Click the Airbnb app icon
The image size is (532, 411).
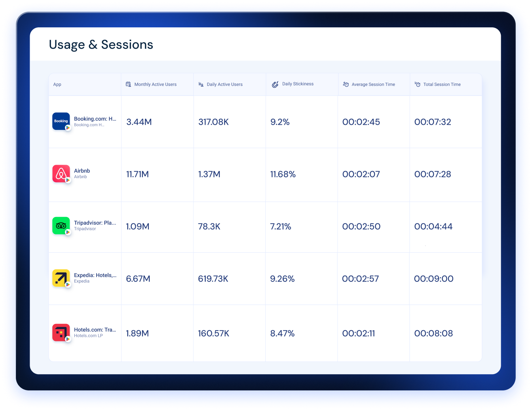(x=61, y=173)
